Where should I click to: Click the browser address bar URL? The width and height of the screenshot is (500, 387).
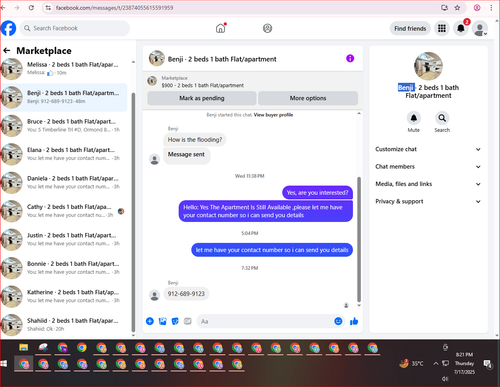[114, 8]
